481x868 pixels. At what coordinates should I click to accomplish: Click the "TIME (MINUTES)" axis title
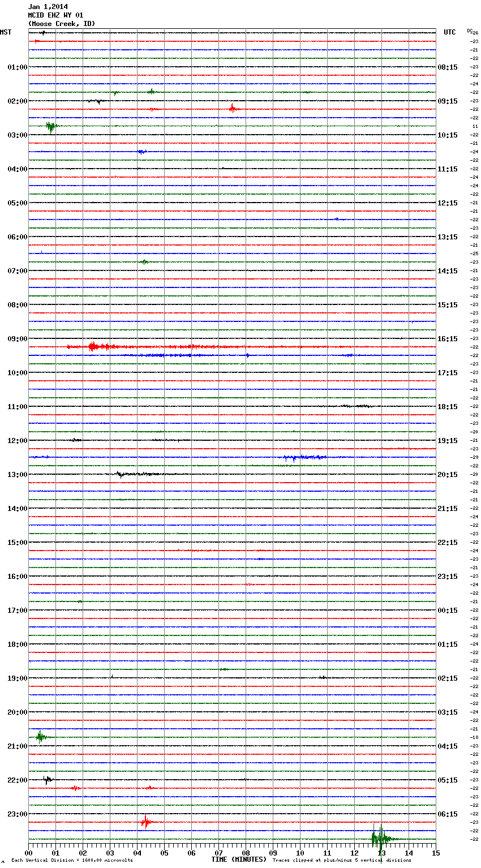[239, 860]
